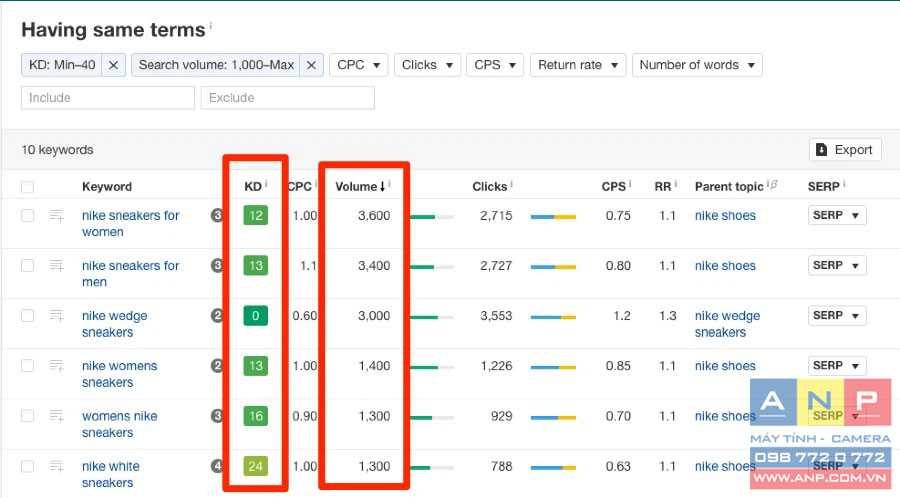Expand SERP for nike sneakers for women
This screenshot has height=498, width=900.
[837, 215]
